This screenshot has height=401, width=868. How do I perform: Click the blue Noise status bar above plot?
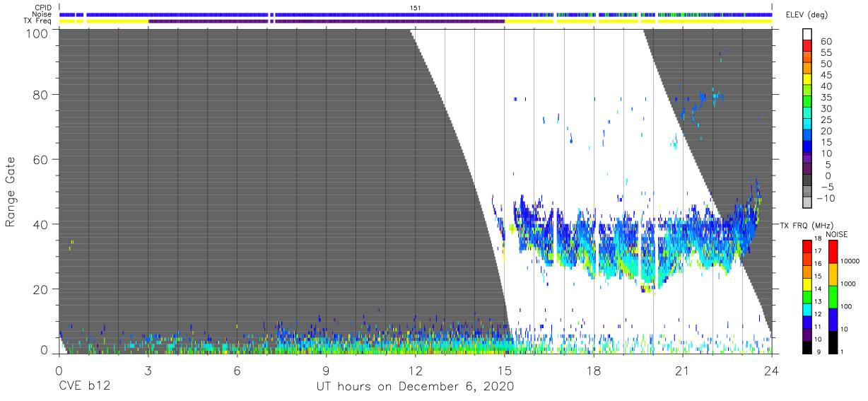pos(416,14)
